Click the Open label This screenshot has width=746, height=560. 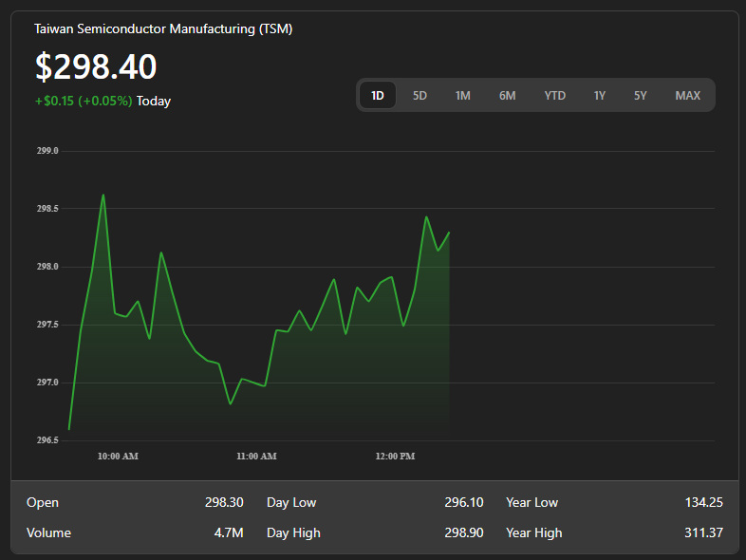[x=43, y=502]
